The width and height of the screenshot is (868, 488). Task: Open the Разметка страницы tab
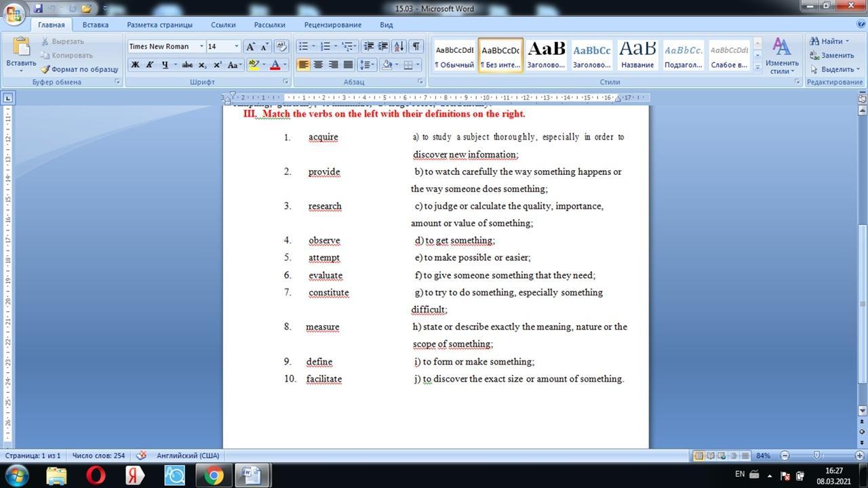pyautogui.click(x=159, y=25)
